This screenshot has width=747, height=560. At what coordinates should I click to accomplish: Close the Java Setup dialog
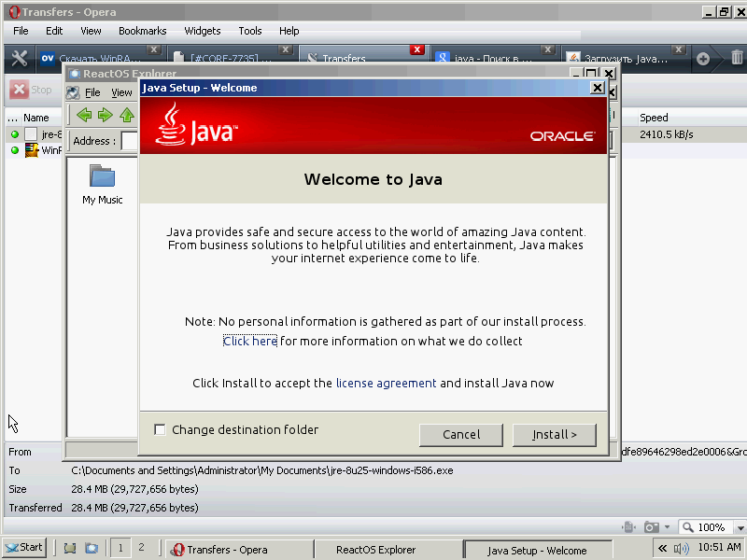click(x=598, y=88)
